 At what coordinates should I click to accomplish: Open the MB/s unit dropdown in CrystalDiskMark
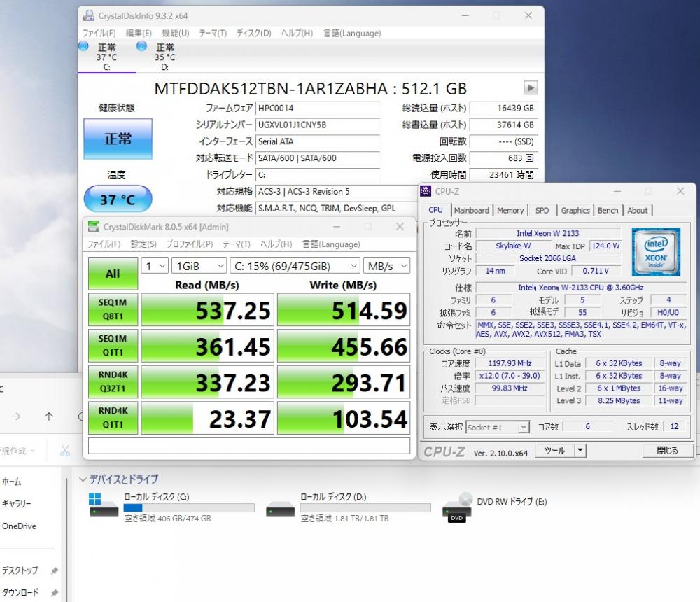(386, 266)
